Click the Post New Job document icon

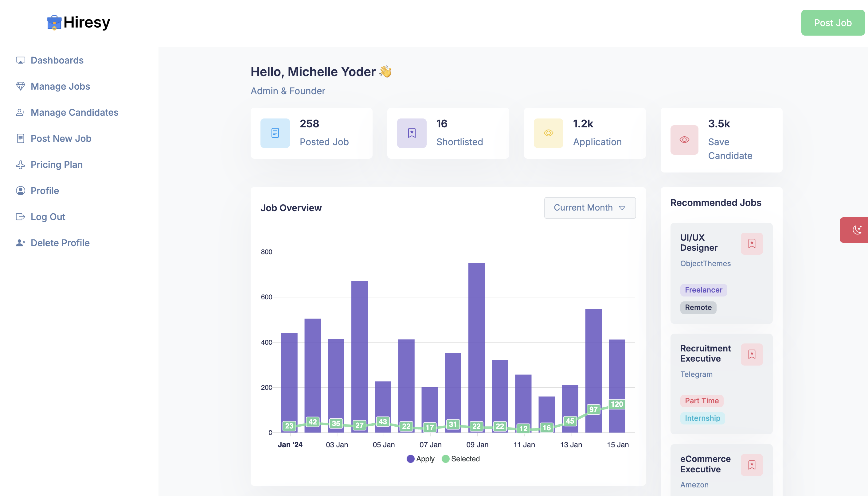[21, 139]
